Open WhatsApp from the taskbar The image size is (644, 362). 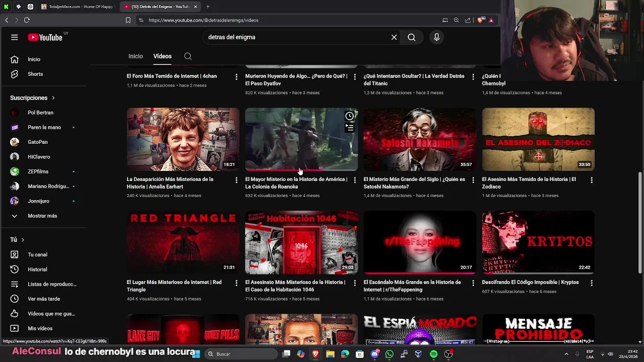click(x=389, y=354)
